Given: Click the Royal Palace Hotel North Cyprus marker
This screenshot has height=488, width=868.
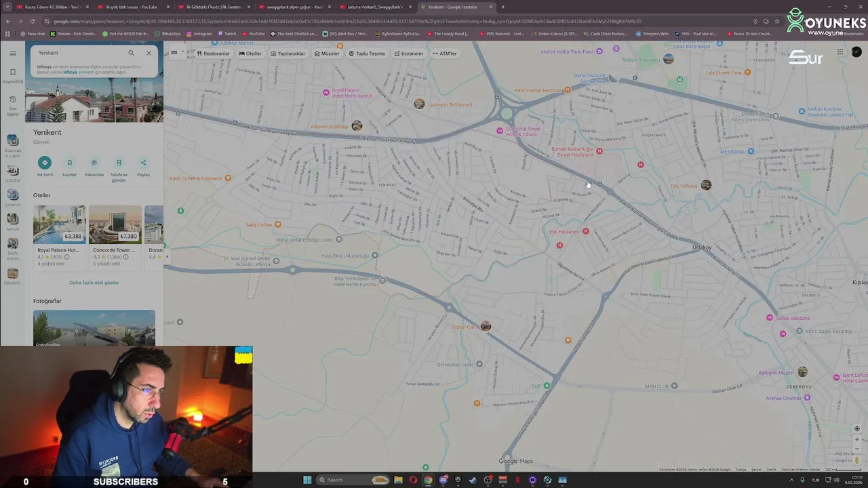Looking at the screenshot, I should [326, 92].
